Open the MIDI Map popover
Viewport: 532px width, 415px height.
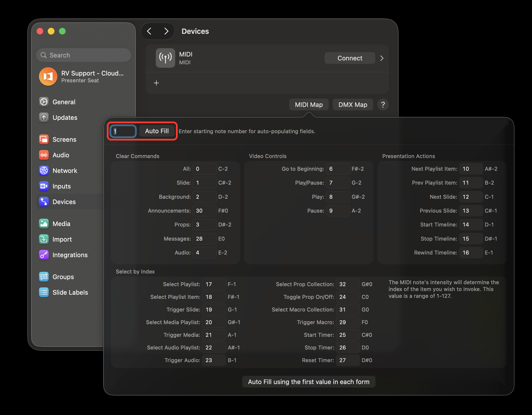309,105
